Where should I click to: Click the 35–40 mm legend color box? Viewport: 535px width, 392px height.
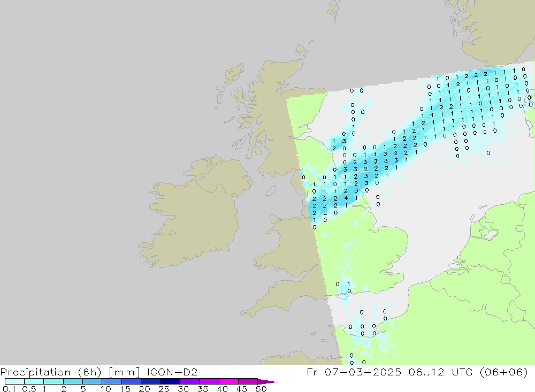pos(209,381)
